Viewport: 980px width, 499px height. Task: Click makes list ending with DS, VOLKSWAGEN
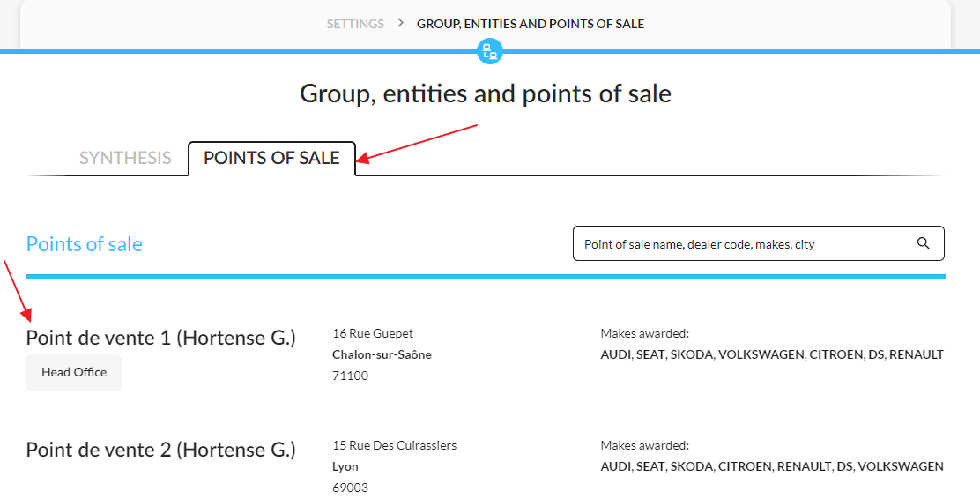pyautogui.click(x=772, y=466)
